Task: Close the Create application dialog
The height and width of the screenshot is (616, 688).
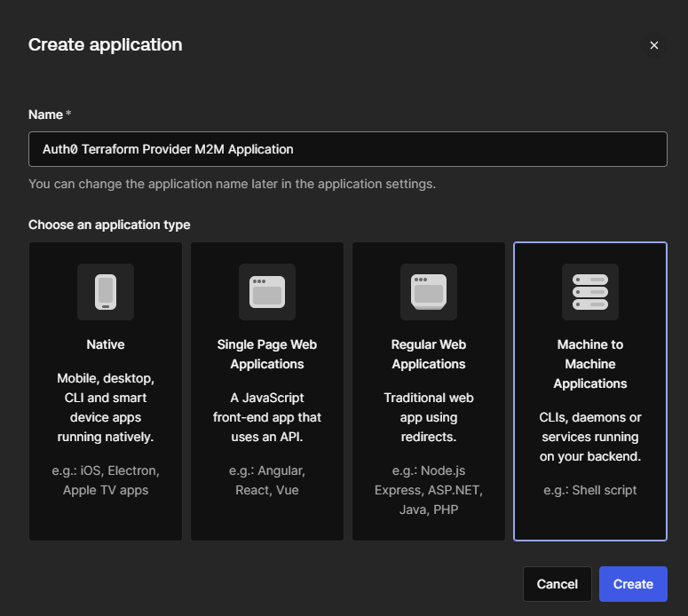Action: [653, 45]
